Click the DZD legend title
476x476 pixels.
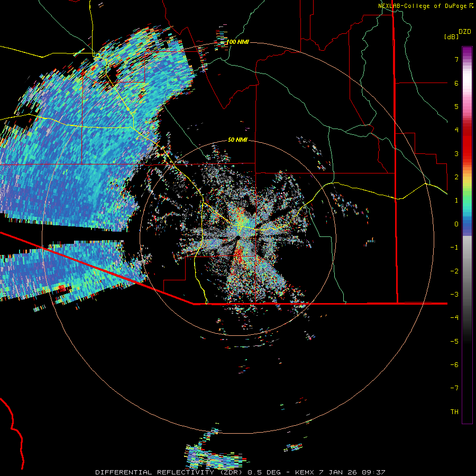[465, 32]
